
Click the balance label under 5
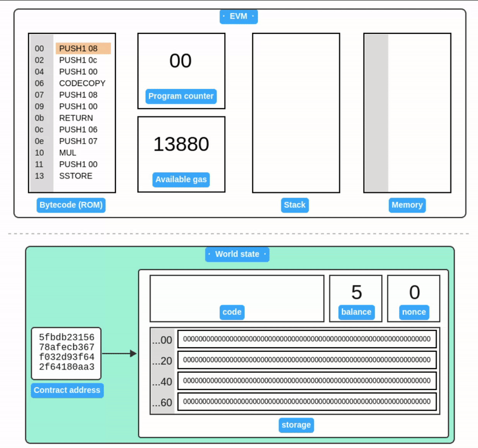coord(356,312)
